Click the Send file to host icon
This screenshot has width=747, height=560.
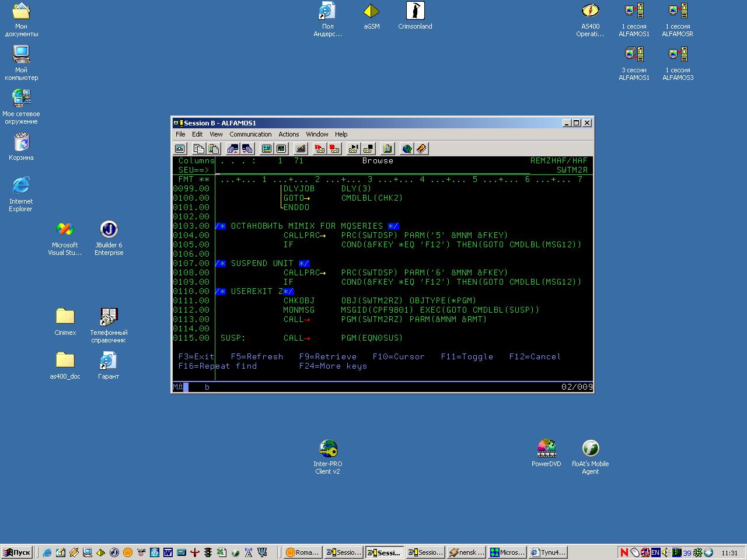(233, 149)
